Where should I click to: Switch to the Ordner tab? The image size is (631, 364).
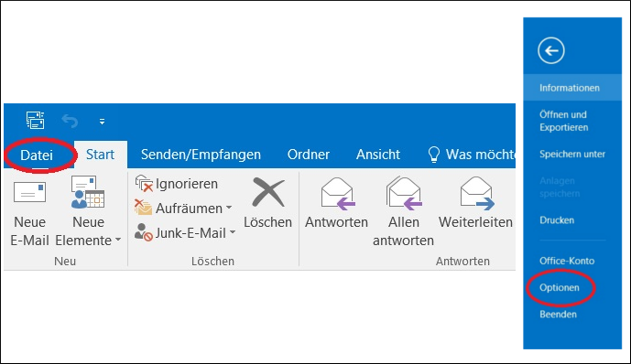(309, 155)
